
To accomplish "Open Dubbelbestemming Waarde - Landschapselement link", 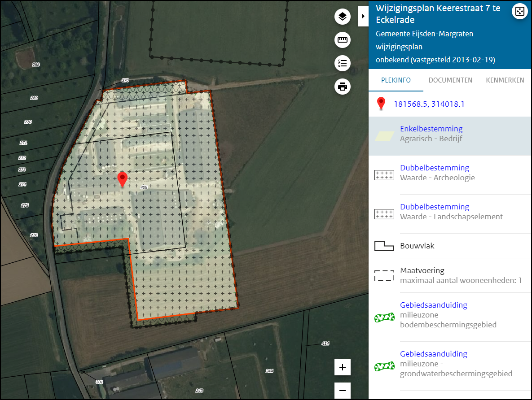I will point(434,207).
